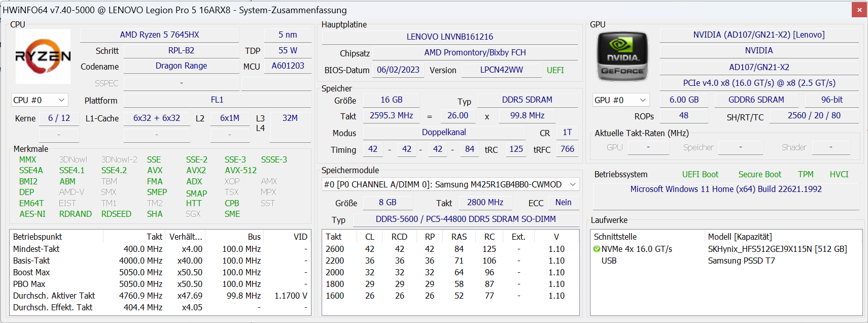This screenshot has width=868, height=323.
Task: Select the Boost Max operating point row
Action: tap(160, 272)
